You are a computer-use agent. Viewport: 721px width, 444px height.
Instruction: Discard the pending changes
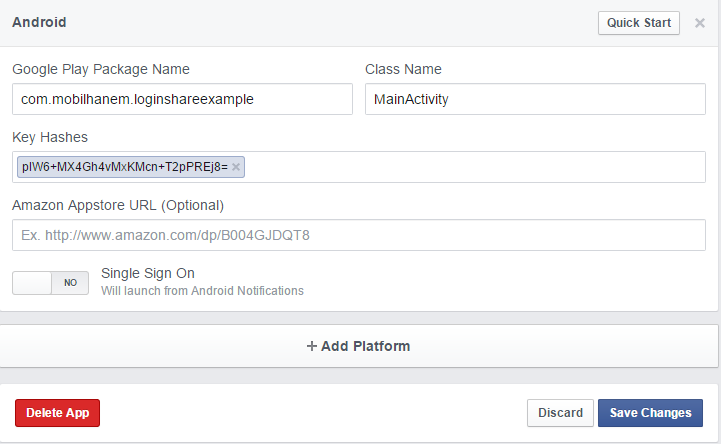(560, 413)
